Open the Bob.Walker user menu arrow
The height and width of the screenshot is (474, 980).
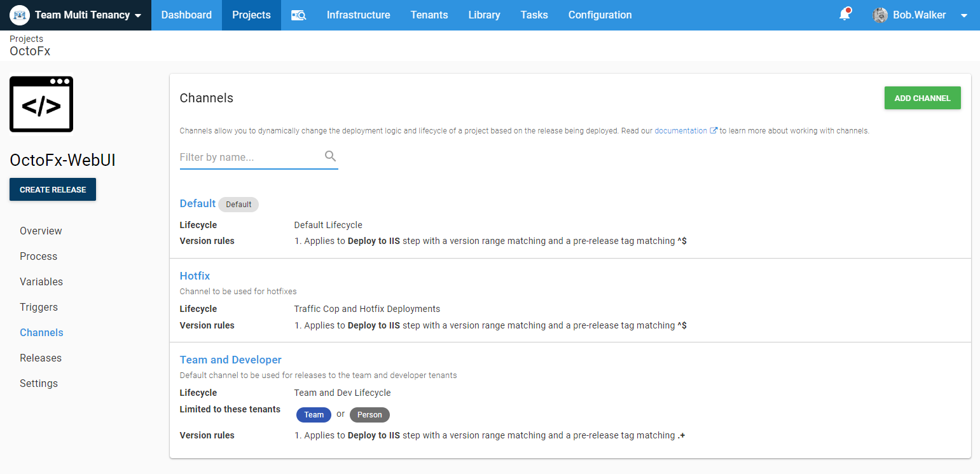pyautogui.click(x=964, y=15)
